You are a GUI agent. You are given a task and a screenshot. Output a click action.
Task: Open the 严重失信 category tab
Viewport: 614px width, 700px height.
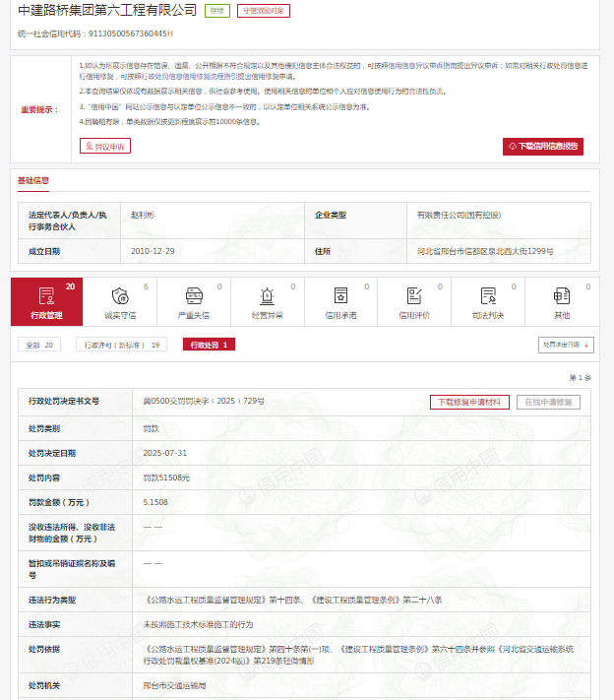point(194,301)
